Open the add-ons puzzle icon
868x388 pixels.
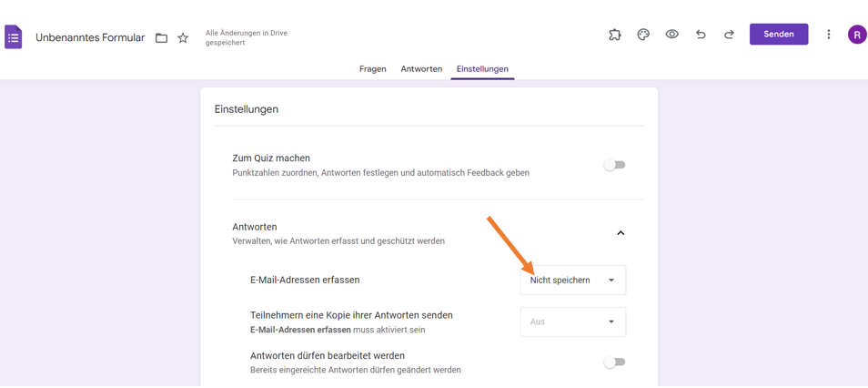(x=615, y=35)
